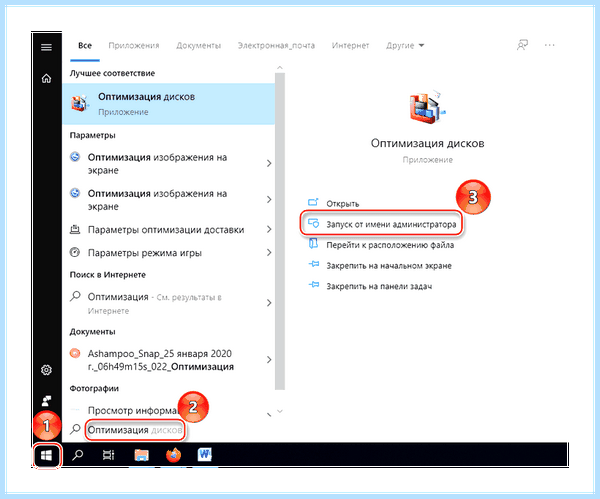
Task: Expand the Ashampoo_Snap document arrow
Action: click(x=269, y=359)
